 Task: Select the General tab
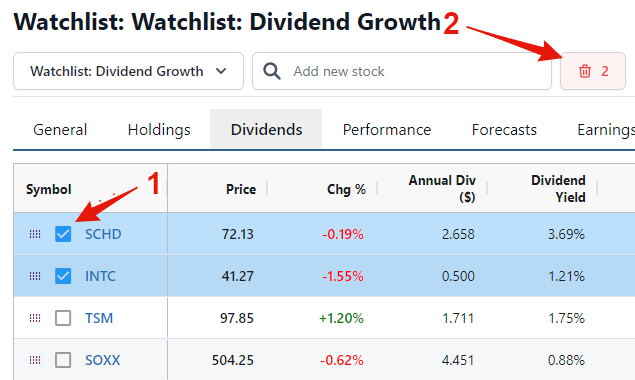(x=60, y=130)
